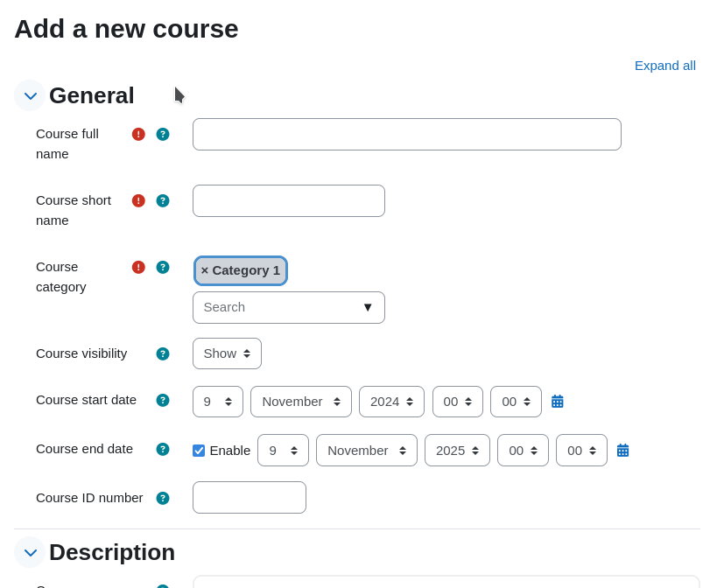
Task: Open calendar picker for course start date
Action: pyautogui.click(x=558, y=402)
